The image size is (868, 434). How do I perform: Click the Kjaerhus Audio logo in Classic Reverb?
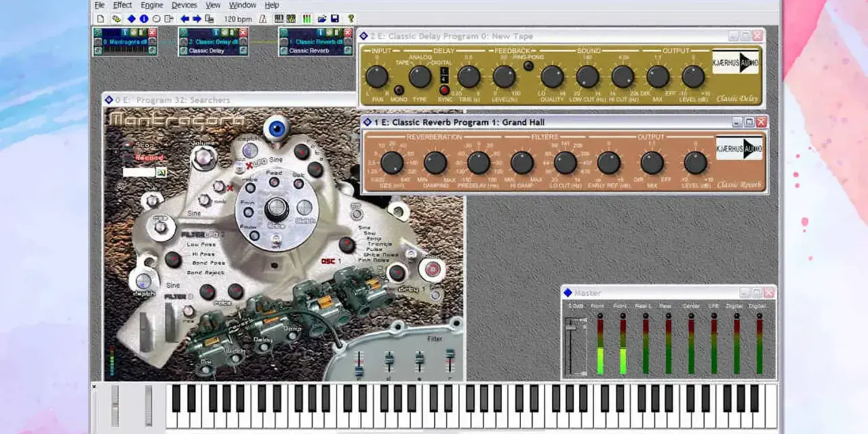point(739,149)
